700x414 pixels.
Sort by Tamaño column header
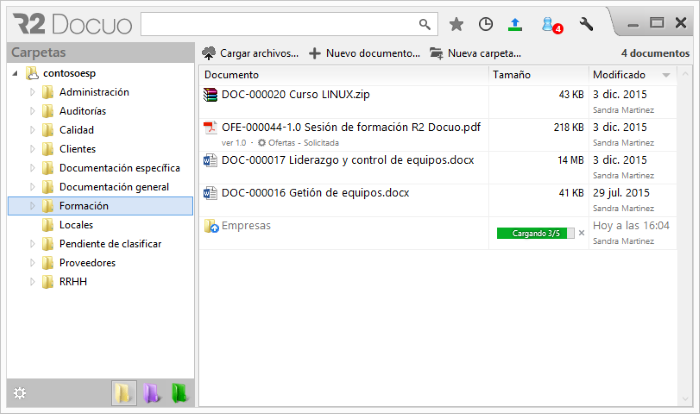(x=539, y=75)
